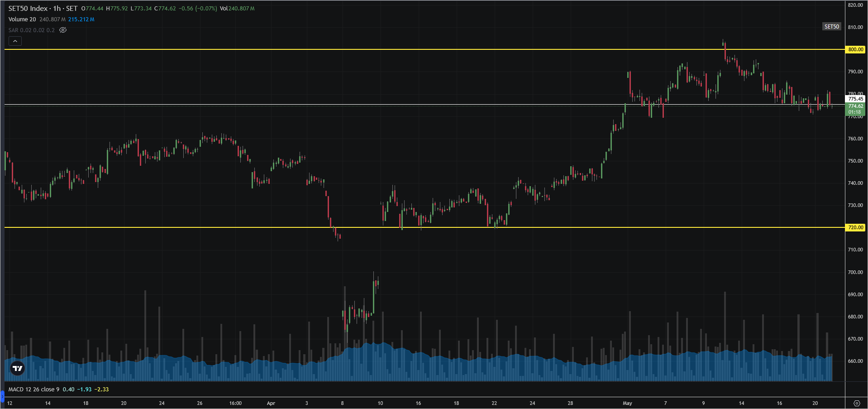
Task: Select the SET50 Index · 1h · SET title
Action: pyautogui.click(x=43, y=9)
